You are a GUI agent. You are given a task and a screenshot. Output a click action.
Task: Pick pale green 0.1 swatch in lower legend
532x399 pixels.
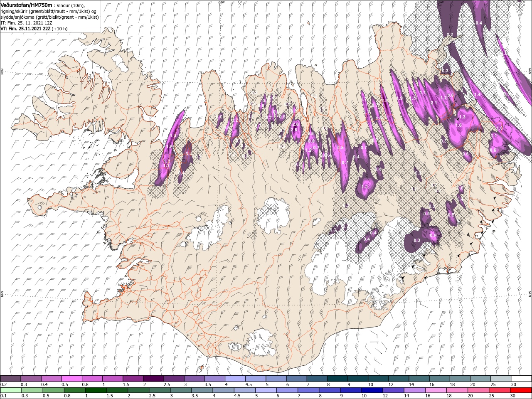point(10,390)
